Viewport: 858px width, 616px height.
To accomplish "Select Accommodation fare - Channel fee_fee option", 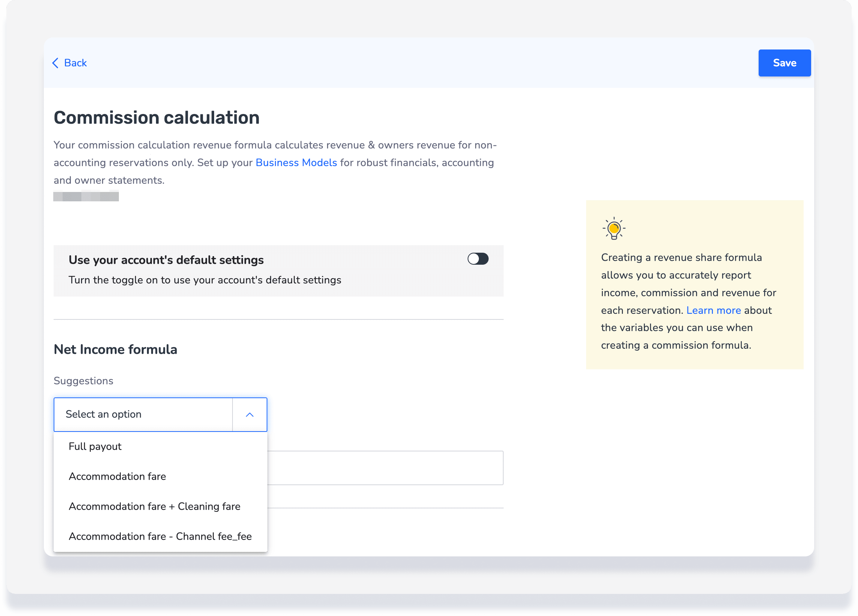I will (160, 536).
